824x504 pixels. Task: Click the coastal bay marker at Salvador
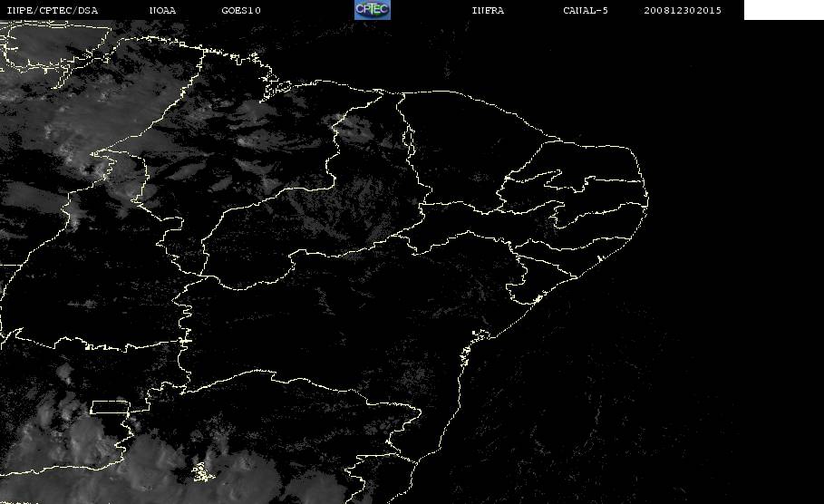pyautogui.click(x=466, y=354)
